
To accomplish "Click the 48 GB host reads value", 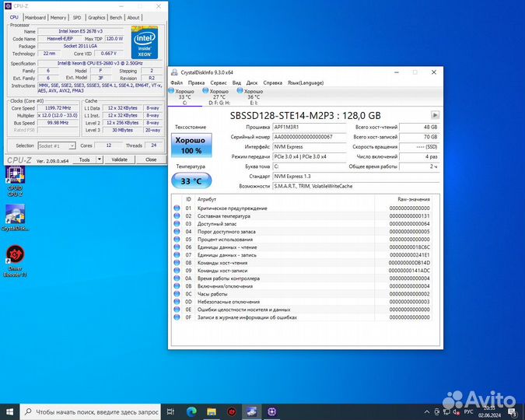I will pos(419,127).
